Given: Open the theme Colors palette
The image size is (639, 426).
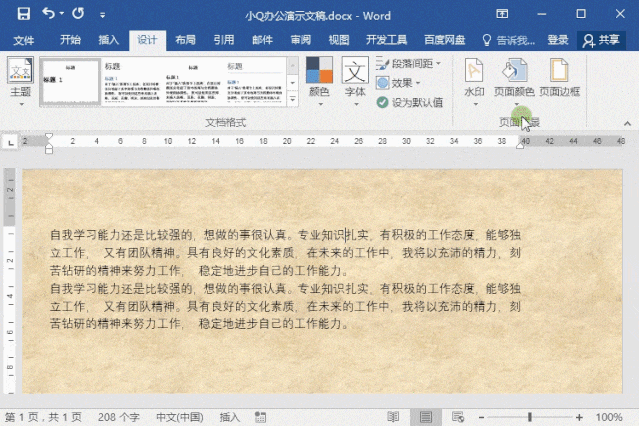Looking at the screenshot, I should (x=319, y=80).
